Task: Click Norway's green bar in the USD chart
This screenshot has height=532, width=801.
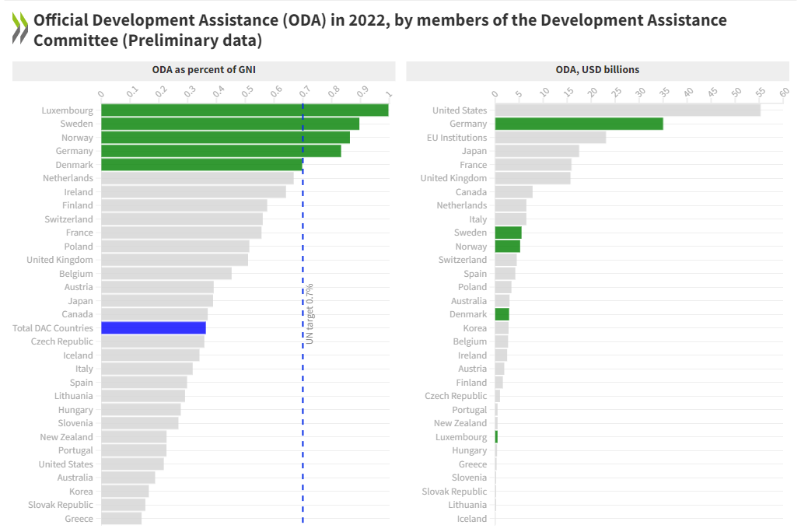Action: pos(509,246)
